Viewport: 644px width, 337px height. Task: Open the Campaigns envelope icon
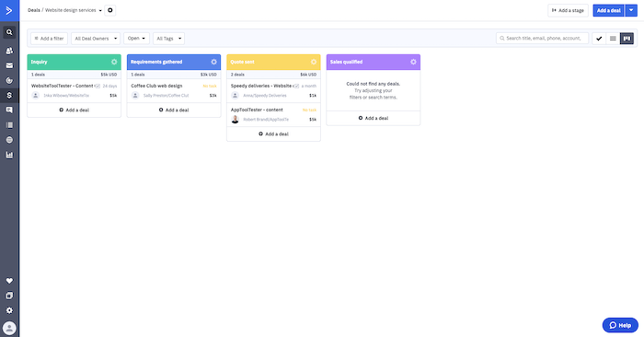pyautogui.click(x=9, y=65)
